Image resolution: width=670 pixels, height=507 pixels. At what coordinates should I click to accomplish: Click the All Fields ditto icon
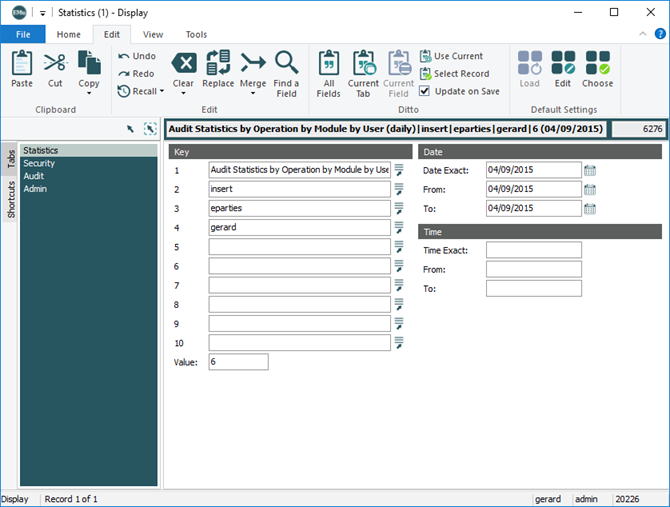(x=328, y=64)
